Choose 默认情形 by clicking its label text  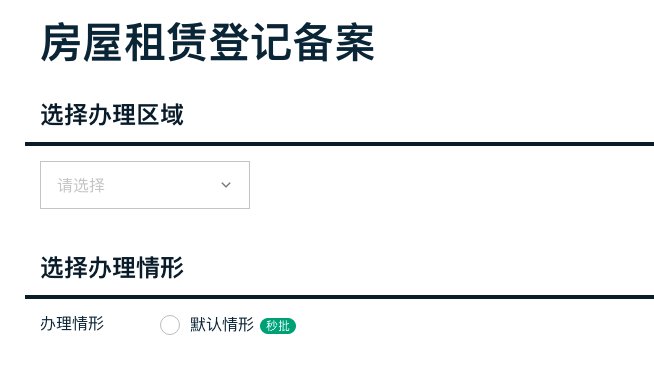(x=222, y=324)
